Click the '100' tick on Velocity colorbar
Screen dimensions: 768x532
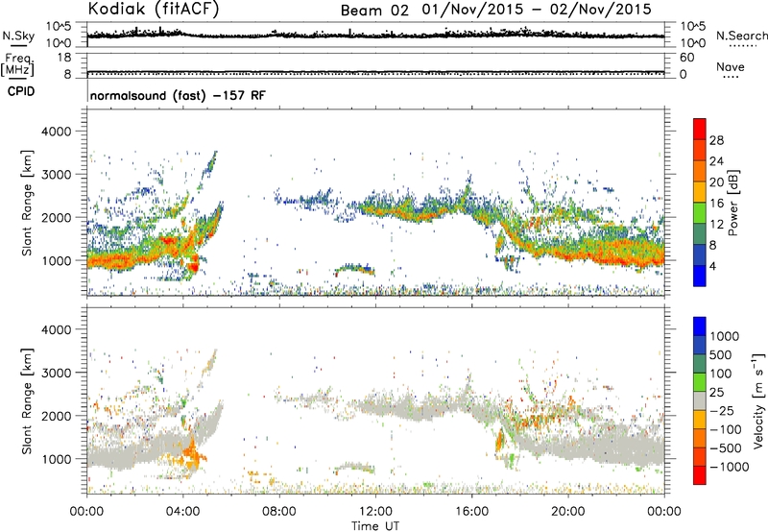point(721,374)
